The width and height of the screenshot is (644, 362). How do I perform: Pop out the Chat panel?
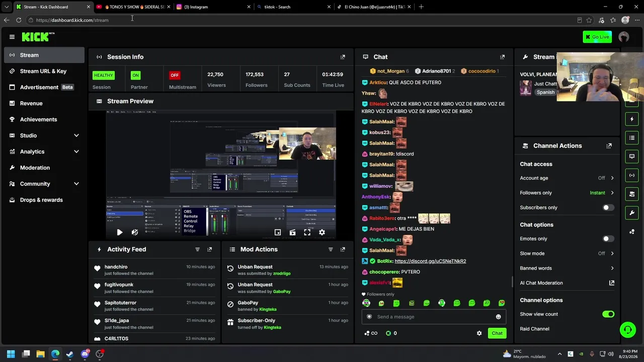[x=502, y=57]
